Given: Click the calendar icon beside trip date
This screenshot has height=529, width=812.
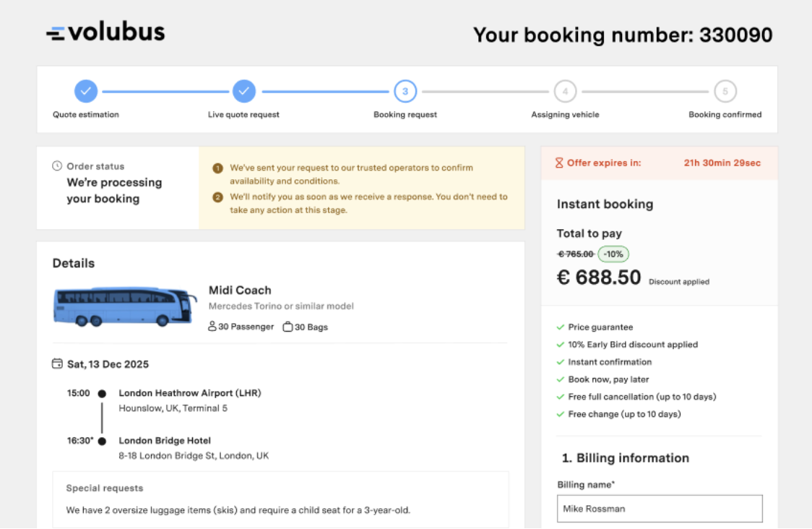Looking at the screenshot, I should click(x=58, y=364).
